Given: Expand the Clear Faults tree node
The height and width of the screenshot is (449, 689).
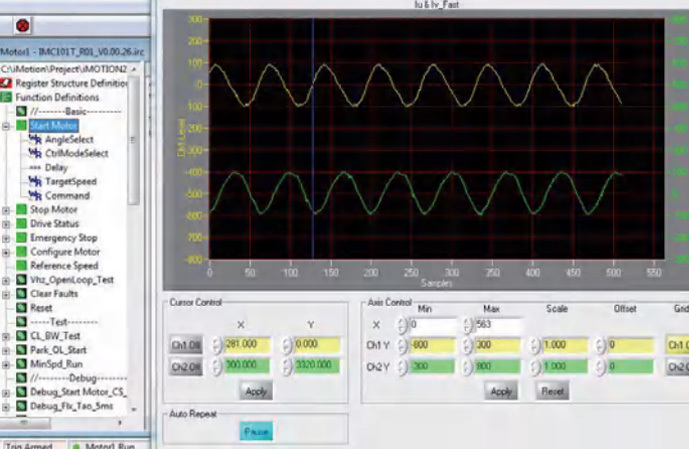Looking at the screenshot, I should point(6,294).
